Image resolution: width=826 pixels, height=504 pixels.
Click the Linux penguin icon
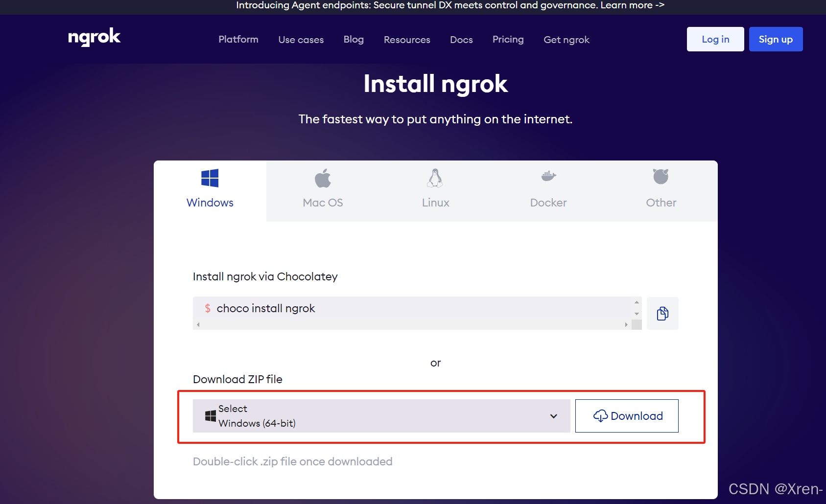point(435,177)
